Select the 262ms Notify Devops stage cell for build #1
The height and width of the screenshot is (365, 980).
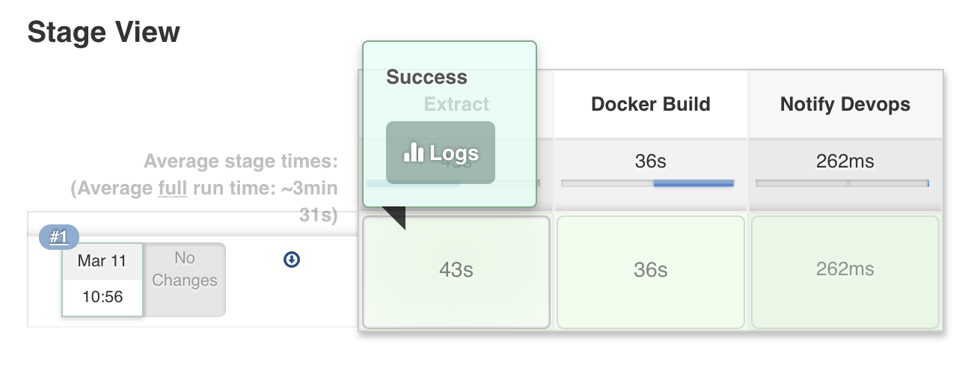pos(845,270)
